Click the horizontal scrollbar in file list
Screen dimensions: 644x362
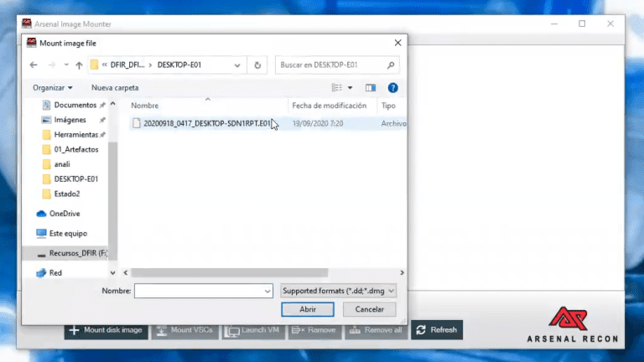pos(230,272)
